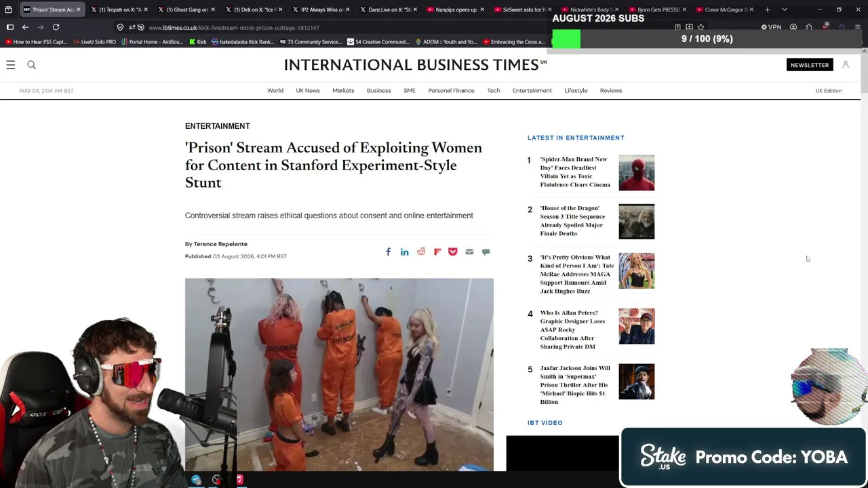The width and height of the screenshot is (868, 488).
Task: Open the Tech navigation section
Action: point(494,91)
